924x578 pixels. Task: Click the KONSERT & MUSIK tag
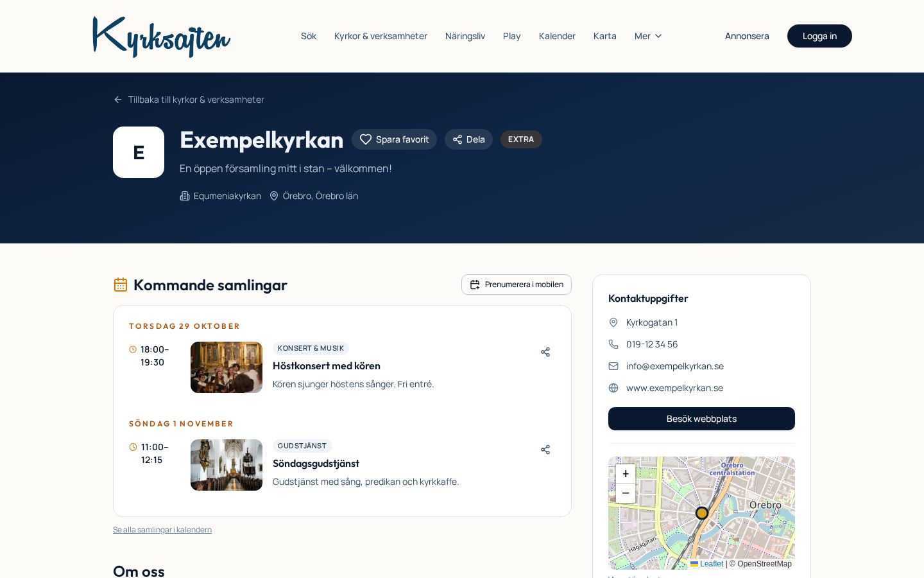coord(311,348)
